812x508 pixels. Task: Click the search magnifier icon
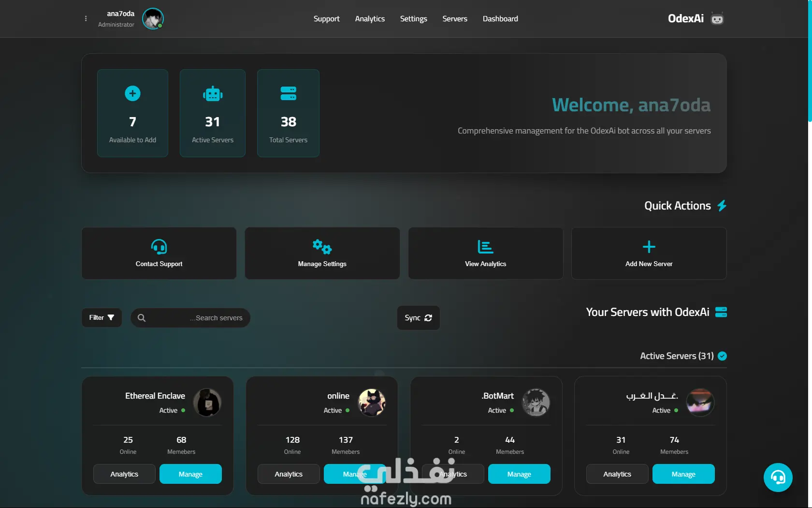(142, 318)
